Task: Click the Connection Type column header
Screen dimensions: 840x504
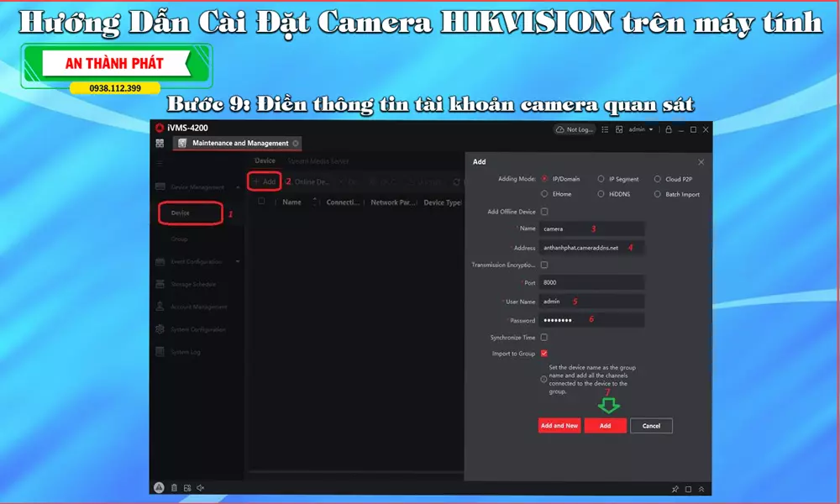Action: click(343, 202)
